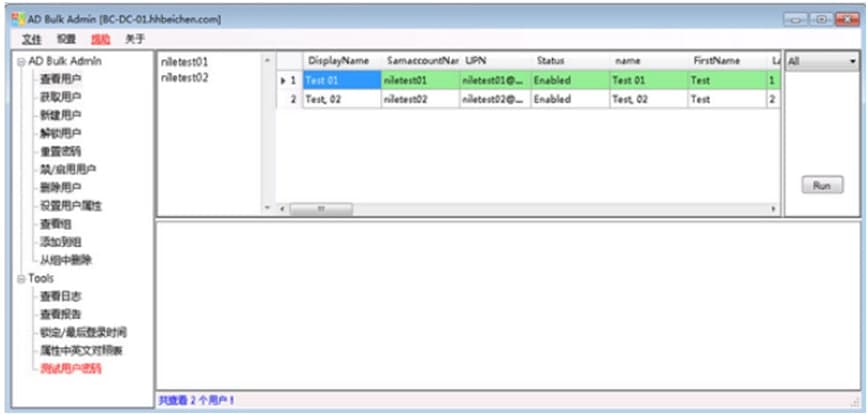Screen dimensions: 868x415
Task: Sort by UPN column header
Action: (x=495, y=61)
